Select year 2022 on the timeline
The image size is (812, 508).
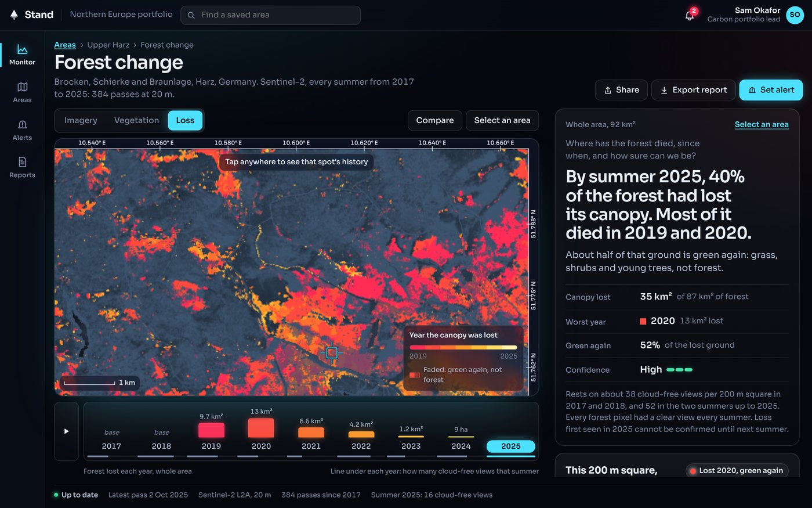(x=361, y=446)
